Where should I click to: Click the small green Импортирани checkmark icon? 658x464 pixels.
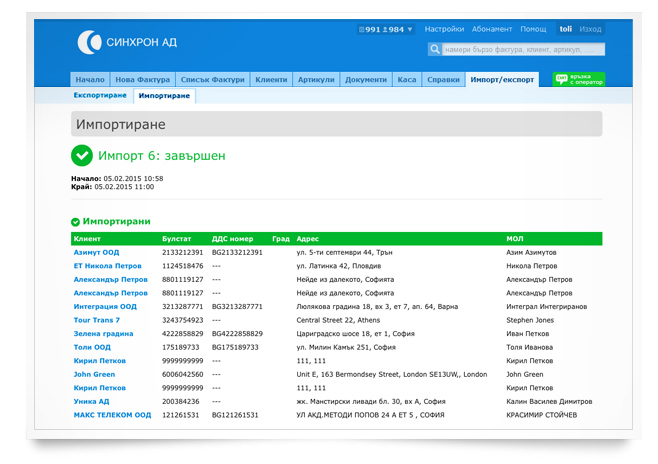tap(76, 222)
